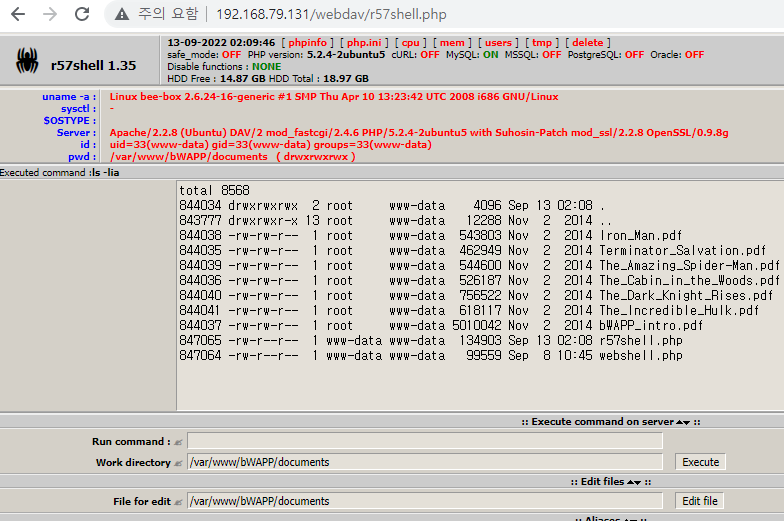
Task: Focus the Work directory input field
Action: tap(425, 462)
